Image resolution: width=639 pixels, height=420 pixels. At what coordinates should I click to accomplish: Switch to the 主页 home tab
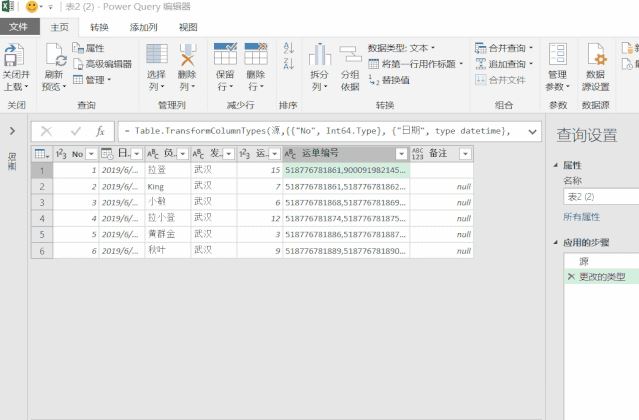click(59, 27)
